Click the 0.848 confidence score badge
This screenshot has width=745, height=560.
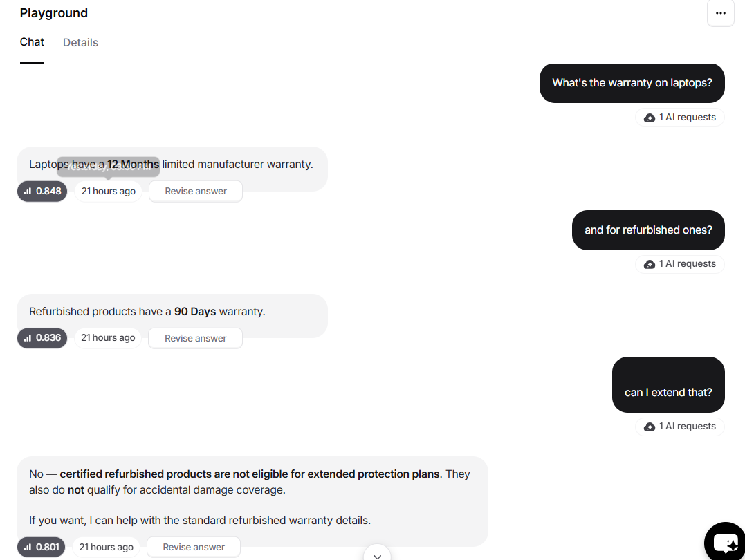[x=42, y=192]
